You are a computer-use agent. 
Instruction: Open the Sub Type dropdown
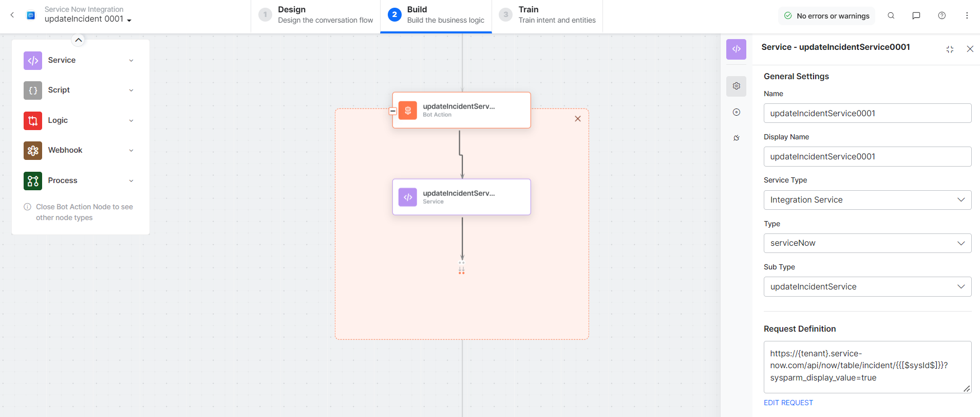tap(867, 287)
